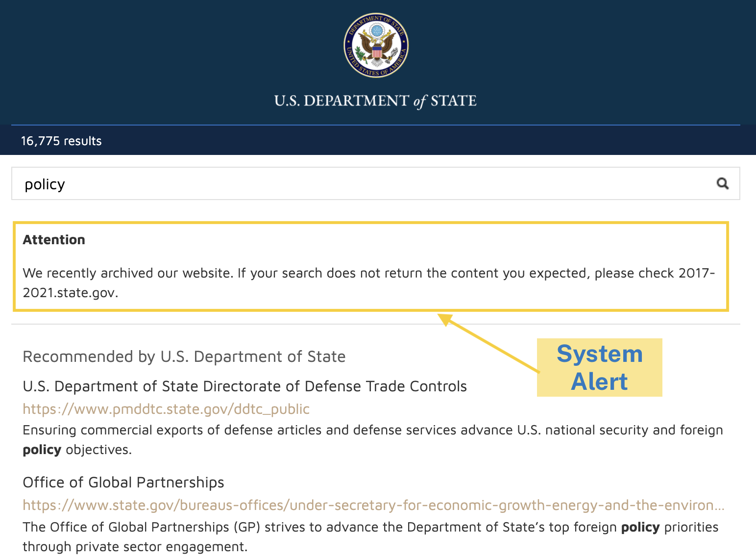The width and height of the screenshot is (756, 559).
Task: Click the magnifying glass search icon
Action: (x=723, y=183)
